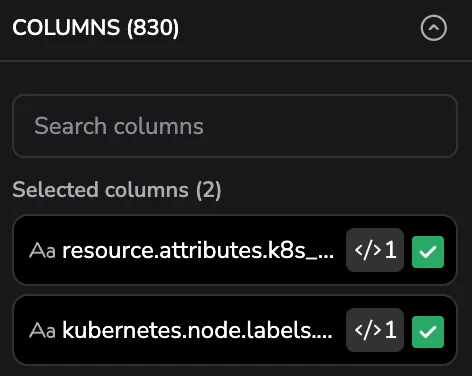Screen dimensions: 472x376
Task: Click the Search columns input field
Action: (x=235, y=126)
